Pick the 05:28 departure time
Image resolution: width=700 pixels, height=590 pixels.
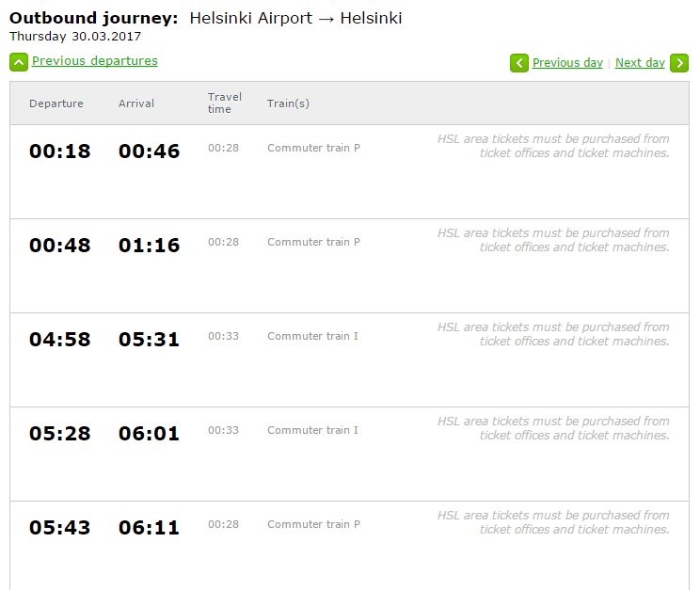click(60, 434)
